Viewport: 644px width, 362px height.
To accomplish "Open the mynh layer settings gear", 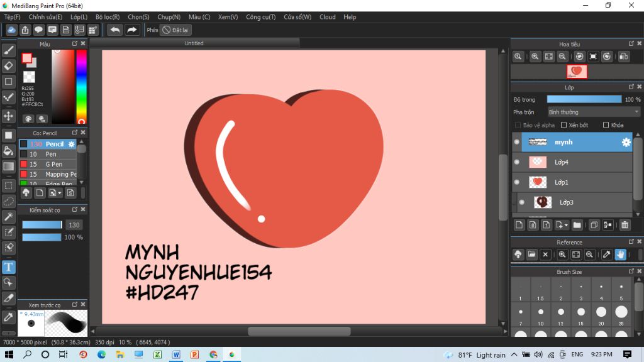I will tap(626, 142).
